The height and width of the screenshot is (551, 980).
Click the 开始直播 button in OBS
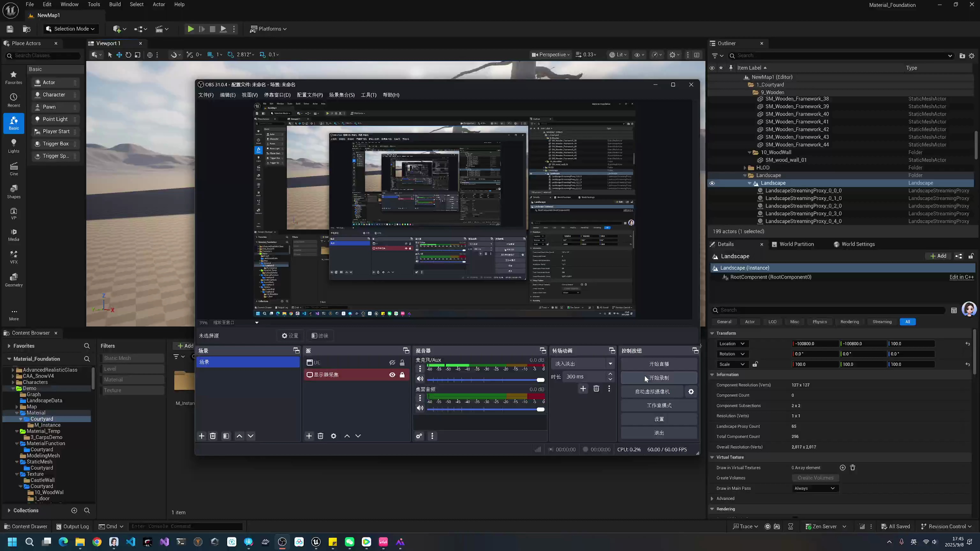tap(659, 364)
